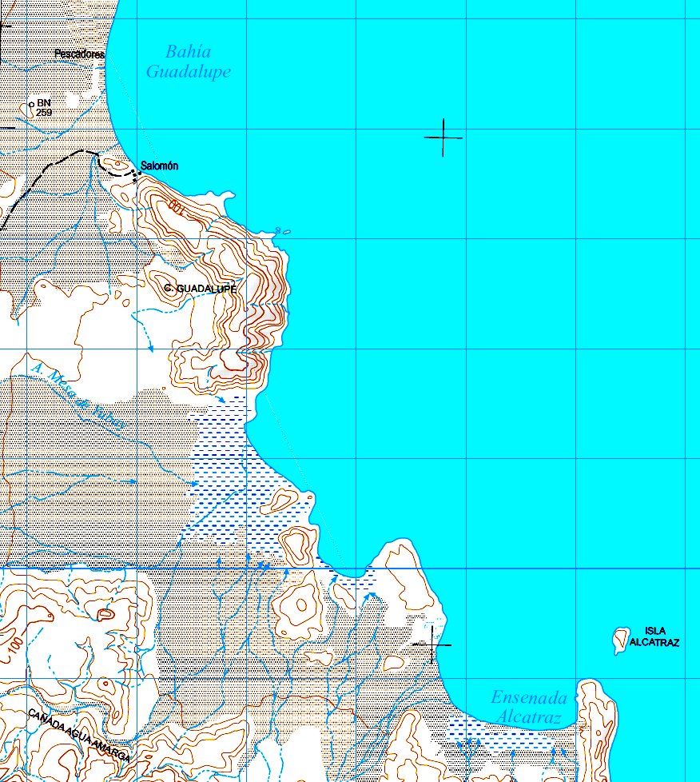Click the C. GUADALUPE hill label
This screenshot has width=700, height=782.
click(200, 289)
